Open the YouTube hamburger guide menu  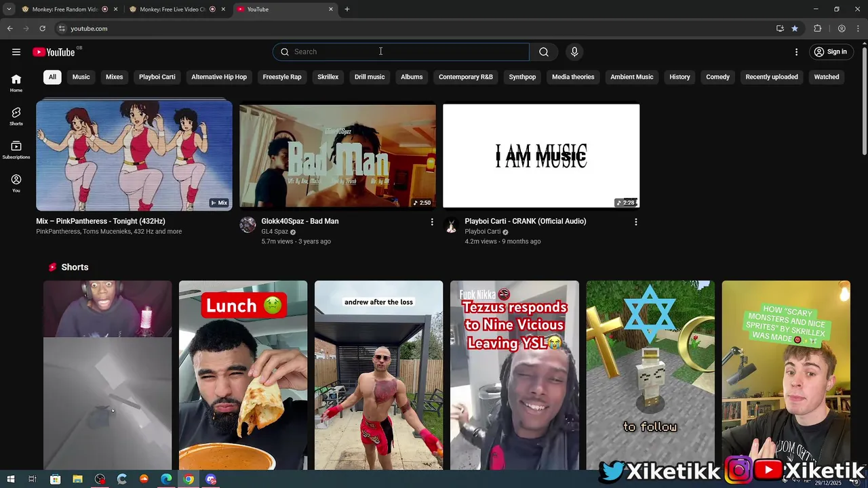click(16, 52)
